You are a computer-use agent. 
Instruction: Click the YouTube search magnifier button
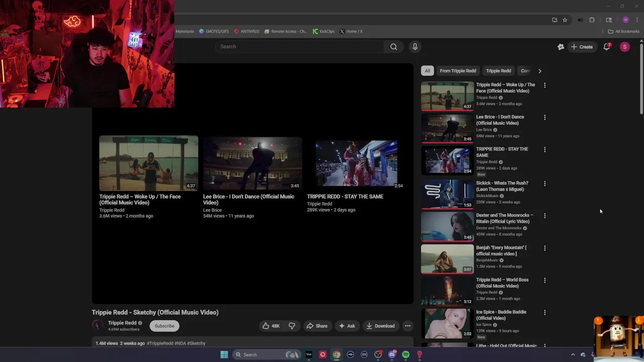pyautogui.click(x=393, y=47)
